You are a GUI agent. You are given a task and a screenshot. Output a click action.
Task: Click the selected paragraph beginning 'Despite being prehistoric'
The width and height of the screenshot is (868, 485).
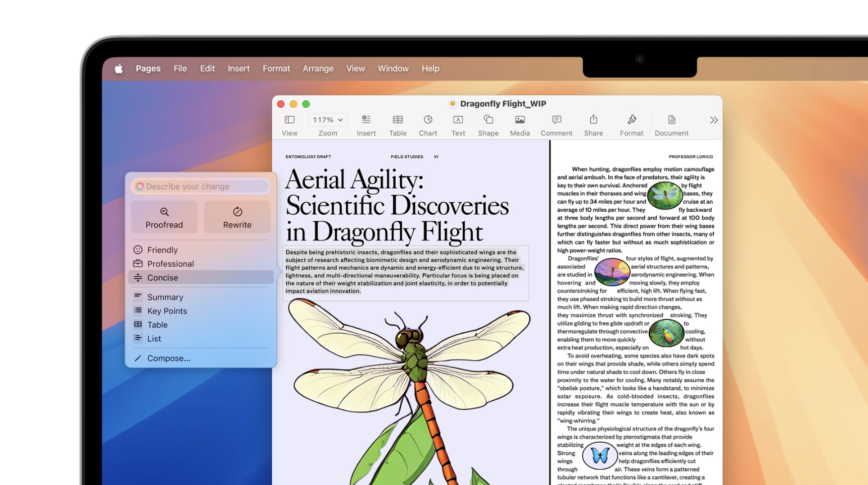pyautogui.click(x=405, y=272)
